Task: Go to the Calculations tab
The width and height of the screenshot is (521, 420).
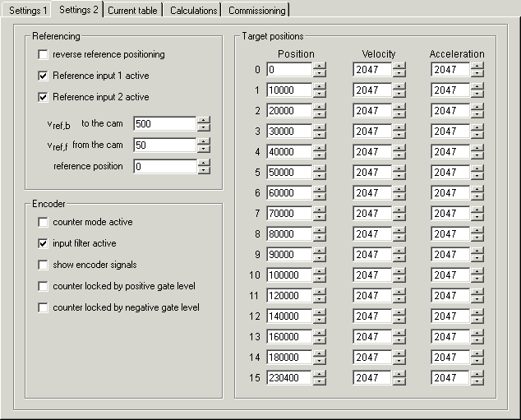Action: coord(193,11)
